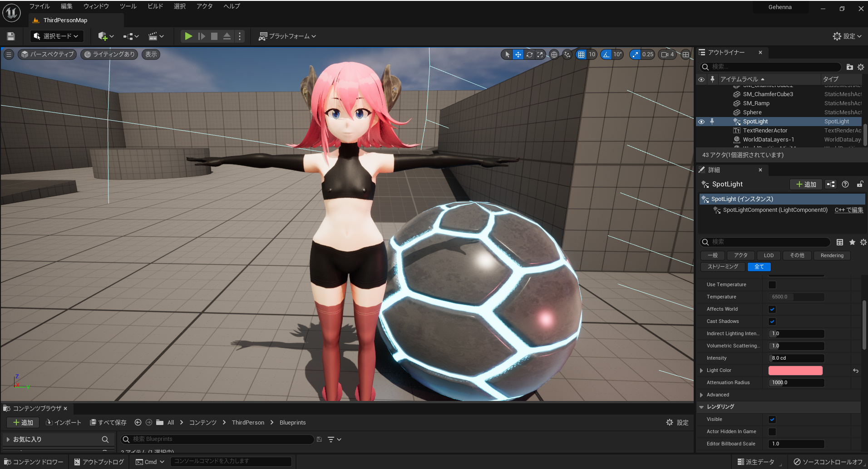Open the パースペクティブ view mode dropdown
Image resolution: width=868 pixels, height=469 pixels.
coord(47,54)
